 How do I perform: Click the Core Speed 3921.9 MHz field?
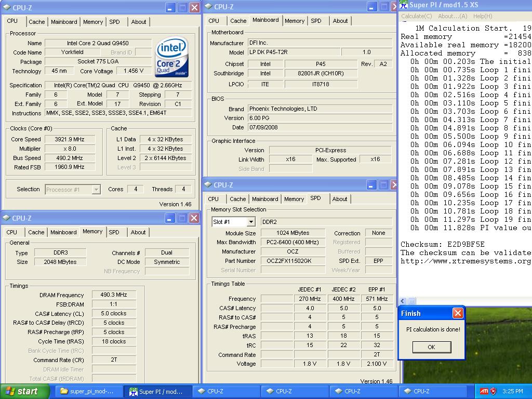click(70, 139)
